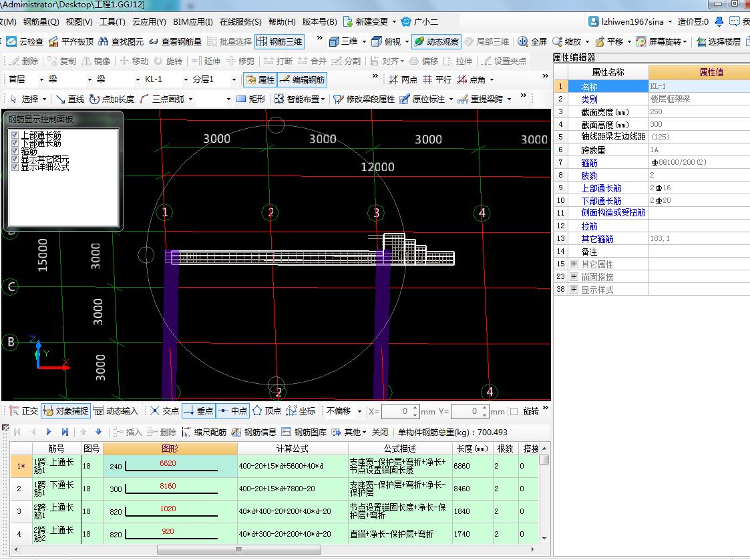Image resolution: width=750 pixels, height=560 pixels.
Task: Select 两点 two-point axis tool
Action: [x=403, y=79]
